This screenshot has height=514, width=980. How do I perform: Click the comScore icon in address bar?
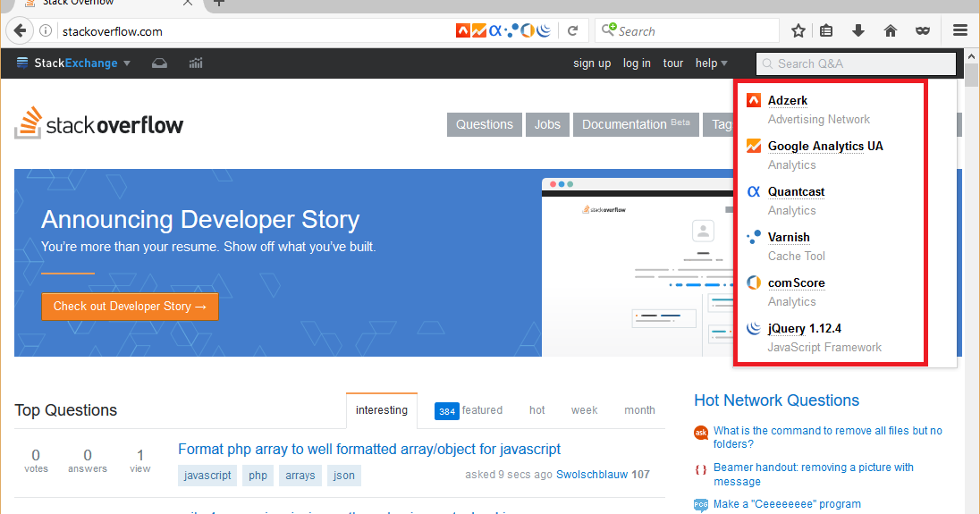point(528,30)
